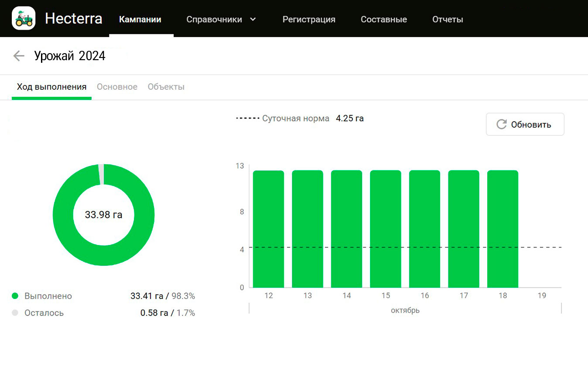Click the 0 y-axis label
This screenshot has height=367, width=588.
[242, 287]
